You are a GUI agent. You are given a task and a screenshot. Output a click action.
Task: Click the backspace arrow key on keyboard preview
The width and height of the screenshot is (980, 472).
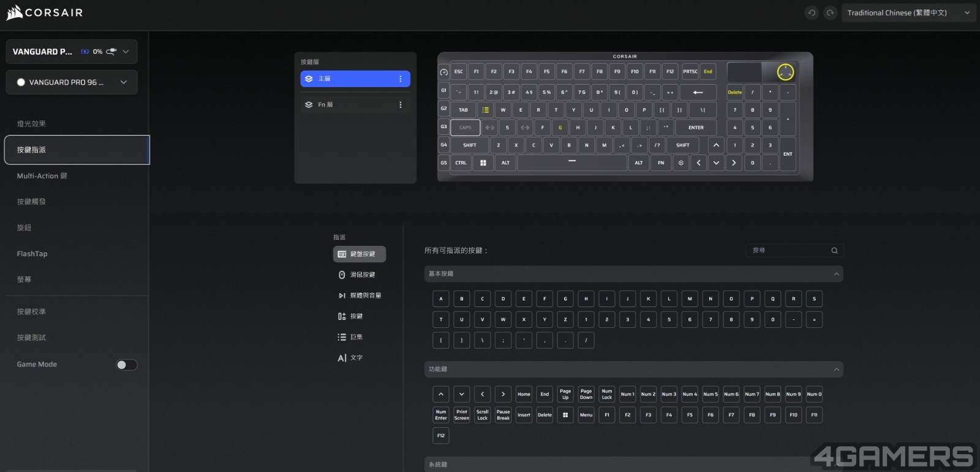click(x=698, y=93)
